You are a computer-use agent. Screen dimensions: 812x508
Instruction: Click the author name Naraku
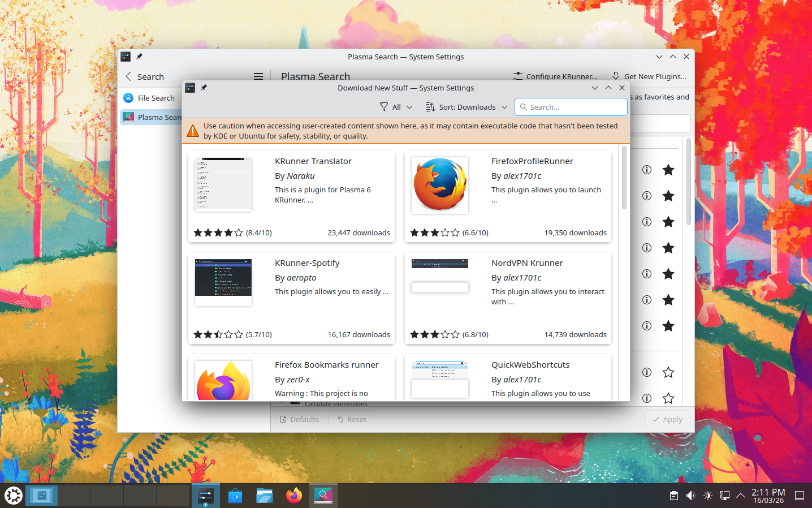tap(301, 176)
